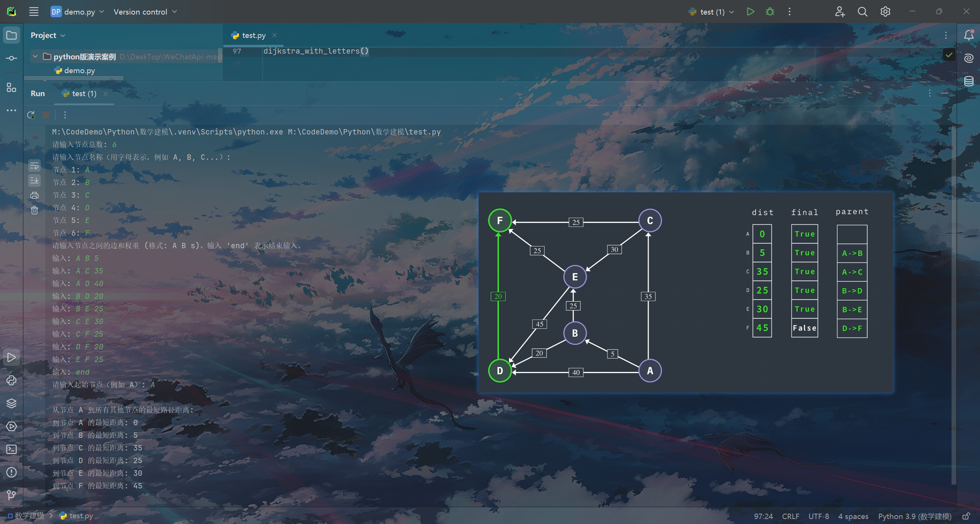Screen dimensions: 980x524
Task: Rerun test (1) in Run panel
Action: (x=31, y=115)
